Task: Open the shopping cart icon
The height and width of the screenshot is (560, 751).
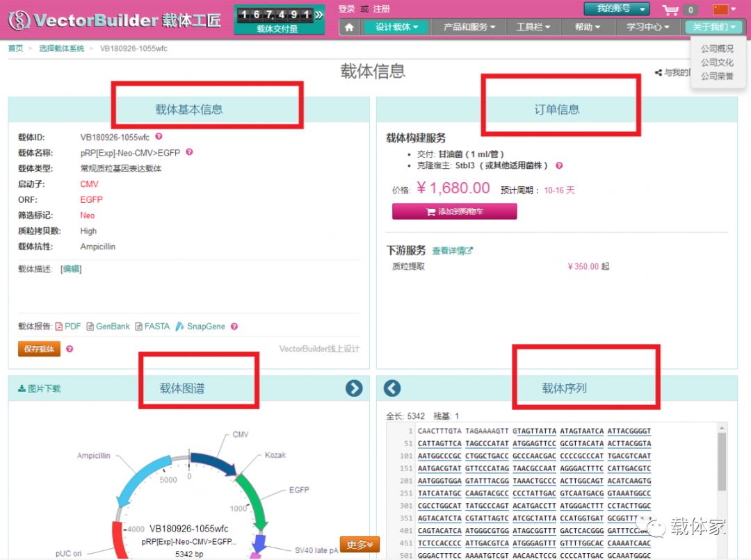Action: click(x=670, y=10)
